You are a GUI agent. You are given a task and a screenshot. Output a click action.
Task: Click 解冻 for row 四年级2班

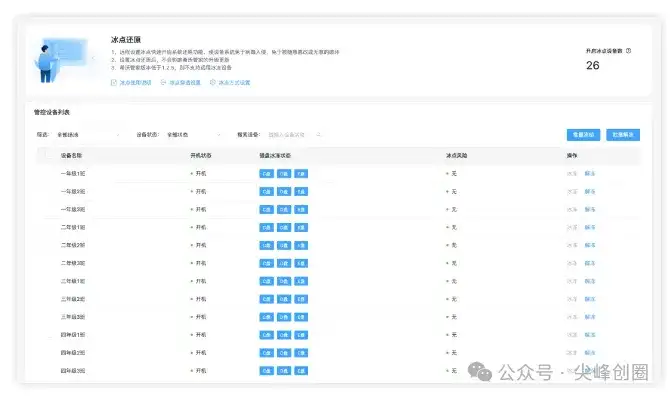tap(590, 353)
